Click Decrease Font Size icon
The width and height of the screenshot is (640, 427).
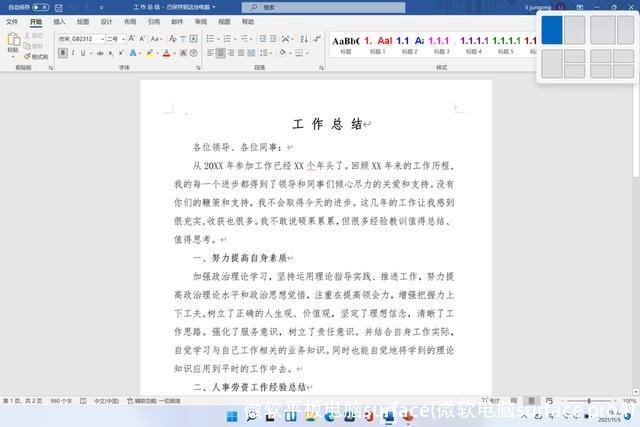click(x=142, y=39)
